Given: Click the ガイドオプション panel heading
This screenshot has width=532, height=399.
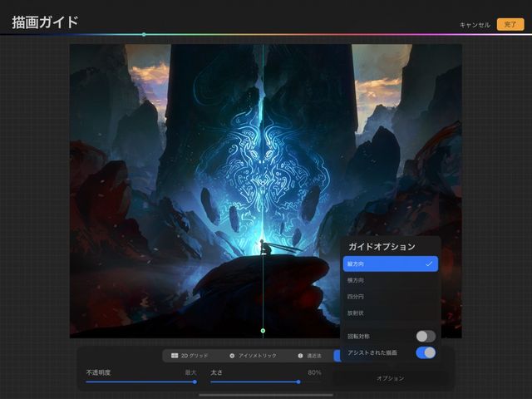Looking at the screenshot, I should [x=382, y=246].
